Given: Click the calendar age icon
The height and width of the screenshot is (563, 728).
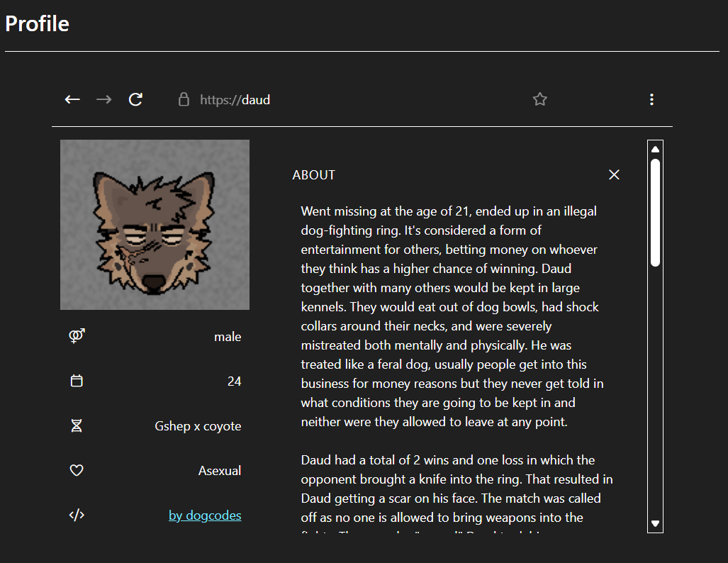Looking at the screenshot, I should pyautogui.click(x=77, y=381).
